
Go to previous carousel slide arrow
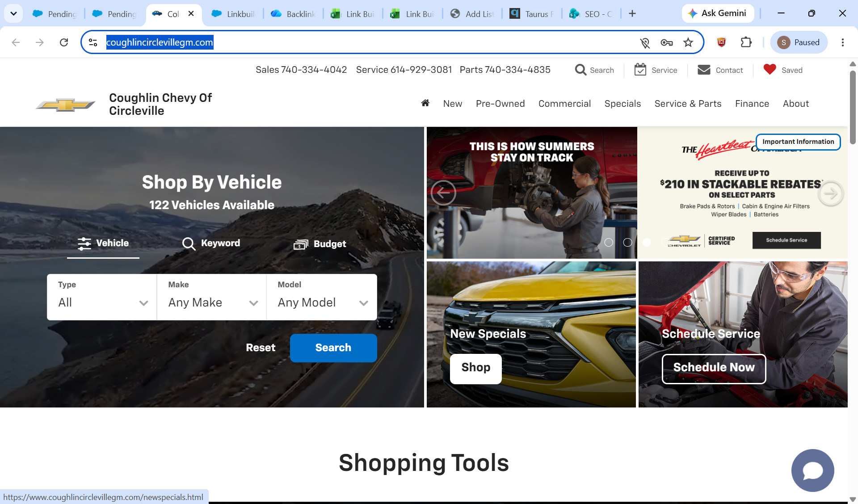click(443, 193)
